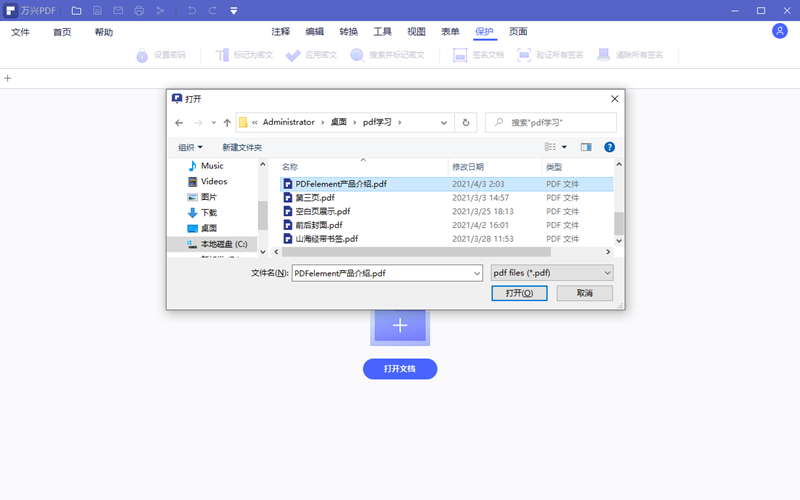The height and width of the screenshot is (500, 800).
Task: Open the view options dropdown arrow
Action: pos(564,147)
